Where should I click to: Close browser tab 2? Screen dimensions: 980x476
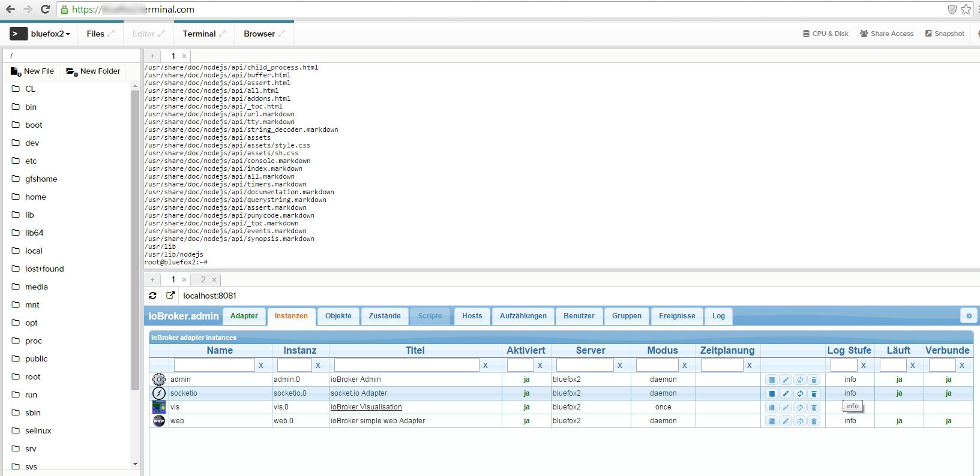(x=214, y=279)
